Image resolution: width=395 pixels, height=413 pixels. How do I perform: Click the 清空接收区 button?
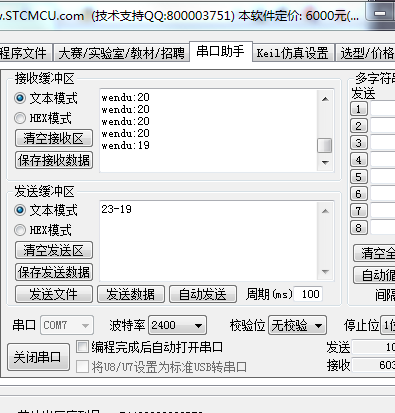click(54, 138)
